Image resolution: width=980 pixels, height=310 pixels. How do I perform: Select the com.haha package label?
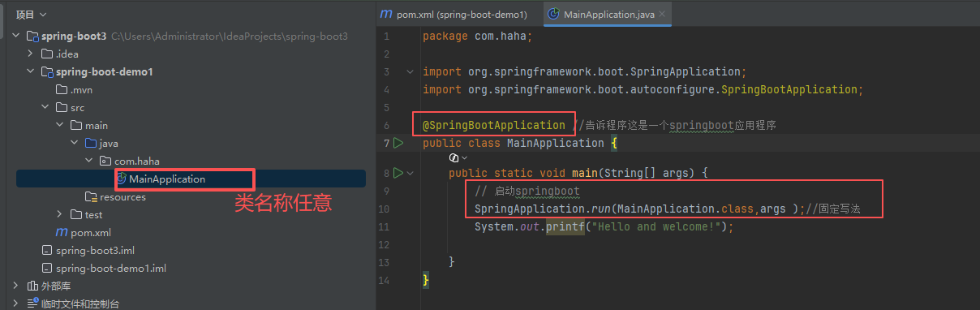tap(137, 161)
